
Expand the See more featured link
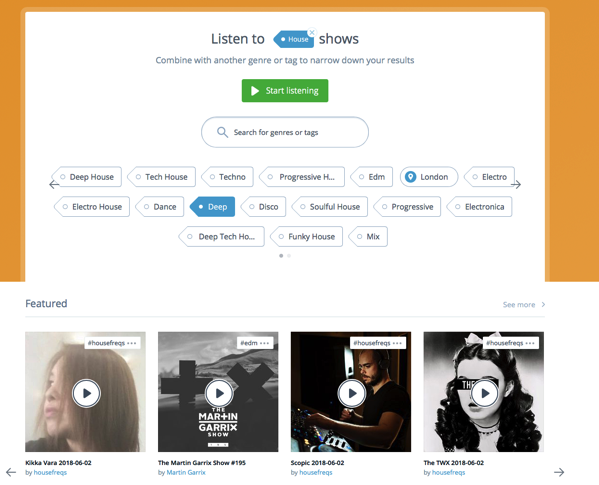524,304
